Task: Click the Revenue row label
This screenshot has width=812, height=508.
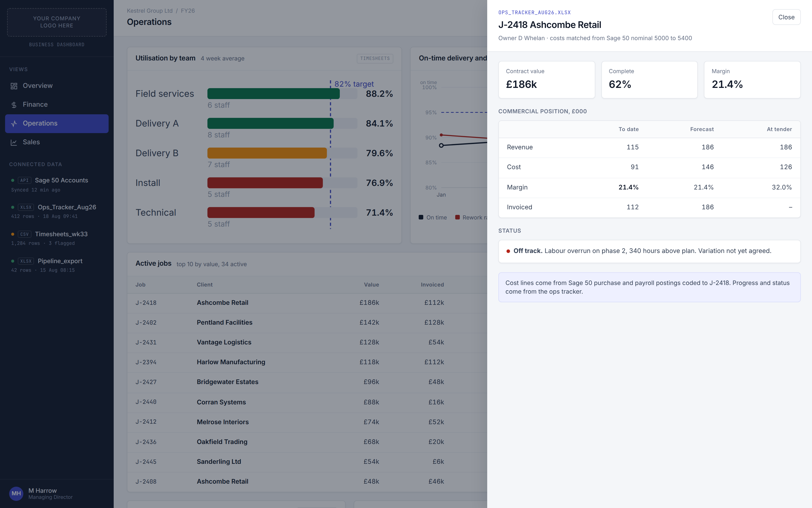Action: 520,147
